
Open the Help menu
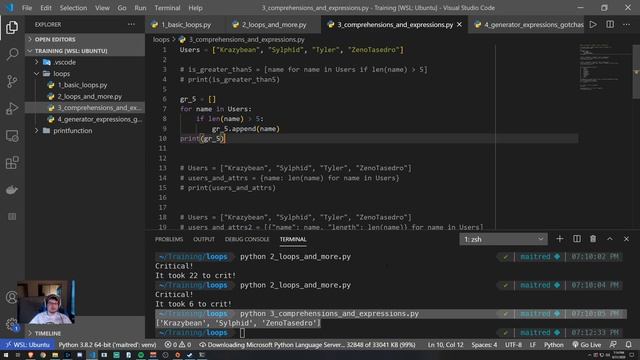pyautogui.click(x=195, y=8)
